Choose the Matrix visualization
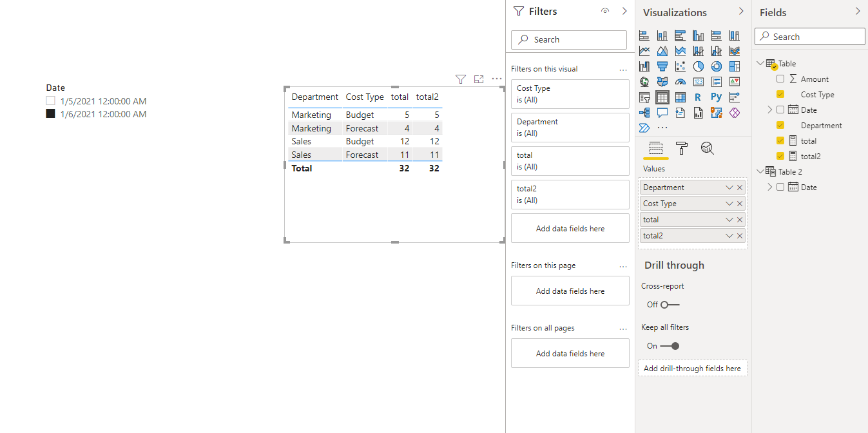This screenshot has height=433, width=868. coord(680,97)
